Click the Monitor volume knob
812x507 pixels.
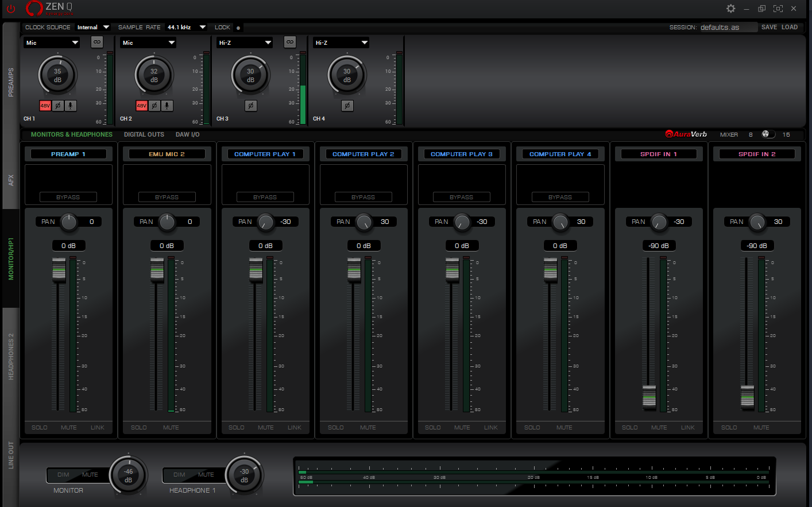pos(128,475)
